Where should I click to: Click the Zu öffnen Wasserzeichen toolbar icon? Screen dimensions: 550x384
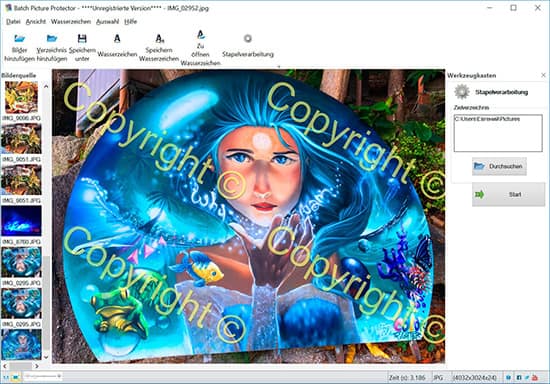coord(201,34)
